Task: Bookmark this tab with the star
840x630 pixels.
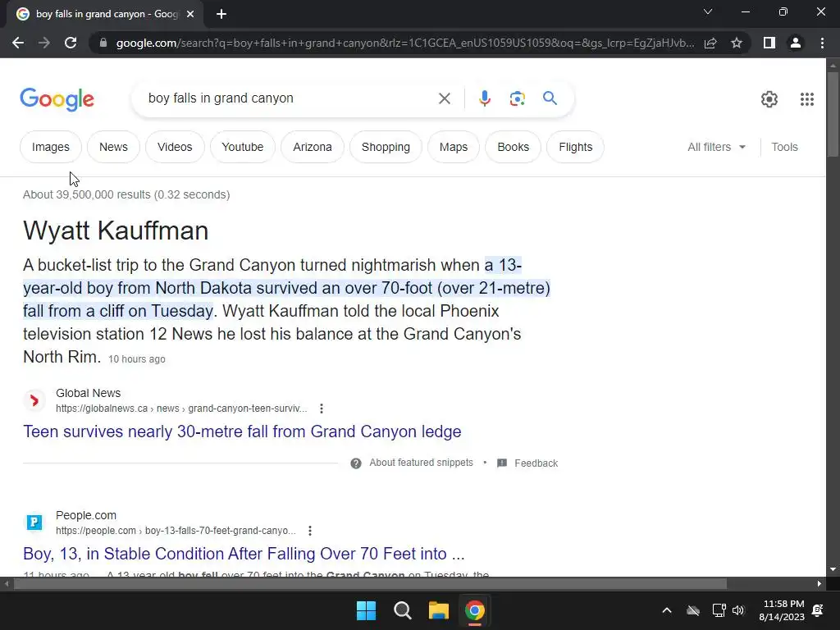Action: pos(737,43)
